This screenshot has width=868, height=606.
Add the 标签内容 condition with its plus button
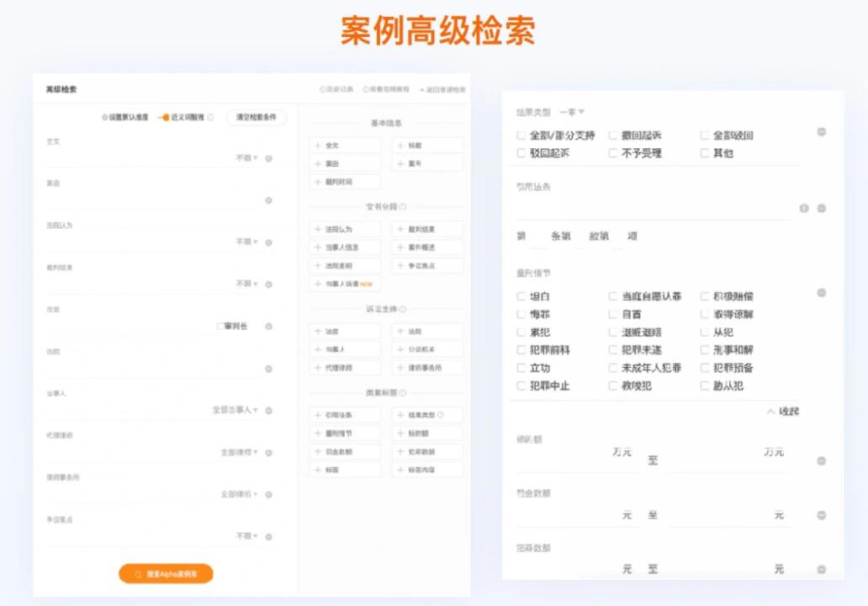427,470
